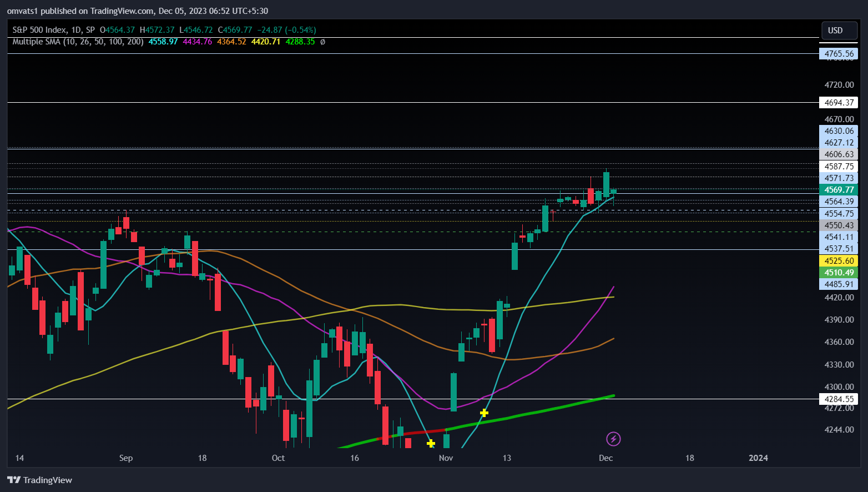
Task: Select the green SMA value 4288.35
Action: [x=300, y=42]
